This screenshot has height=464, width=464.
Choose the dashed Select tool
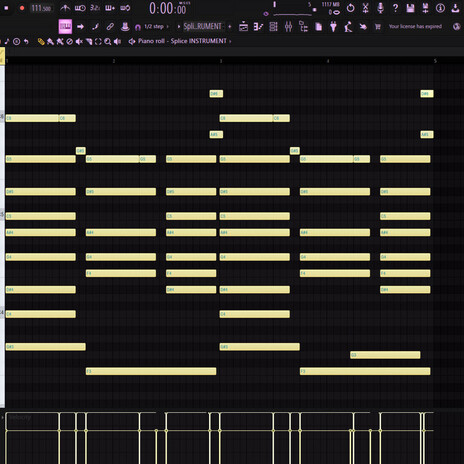98,41
